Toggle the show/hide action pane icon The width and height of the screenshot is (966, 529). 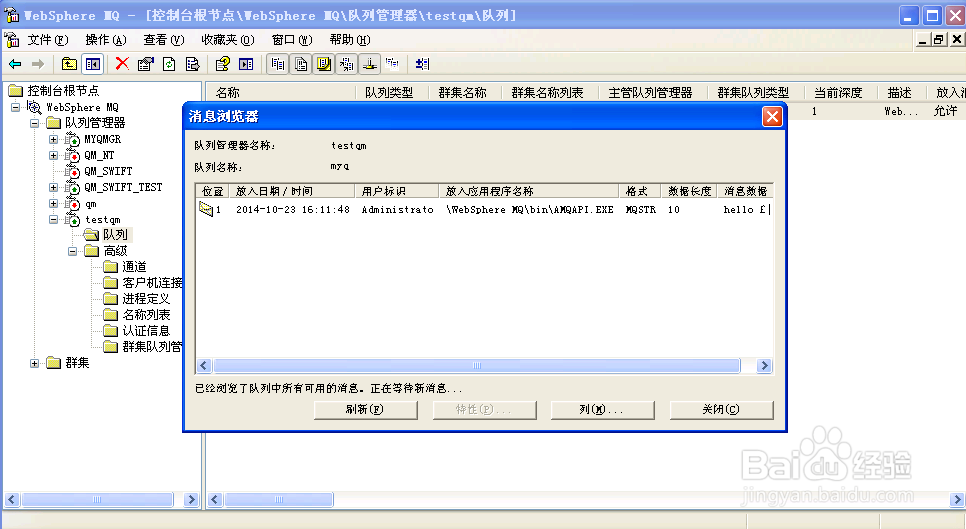click(246, 64)
